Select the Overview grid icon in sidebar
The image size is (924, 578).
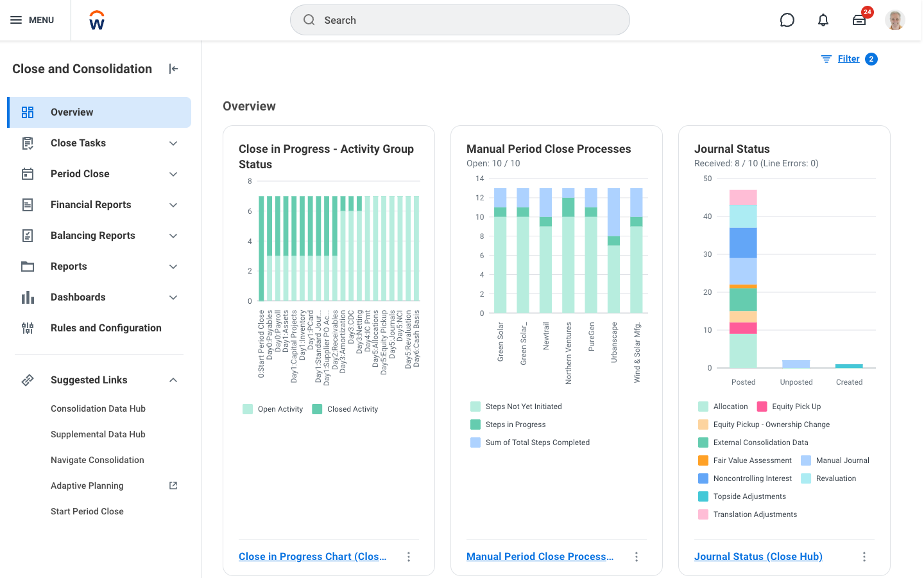(28, 112)
